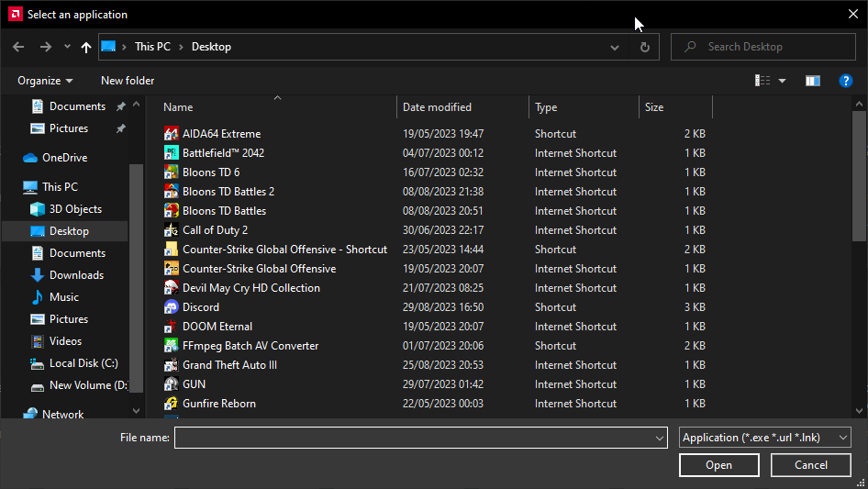Viewport: 868px width, 489px height.
Task: Expand the address bar history dropdown
Action: pyautogui.click(x=615, y=47)
